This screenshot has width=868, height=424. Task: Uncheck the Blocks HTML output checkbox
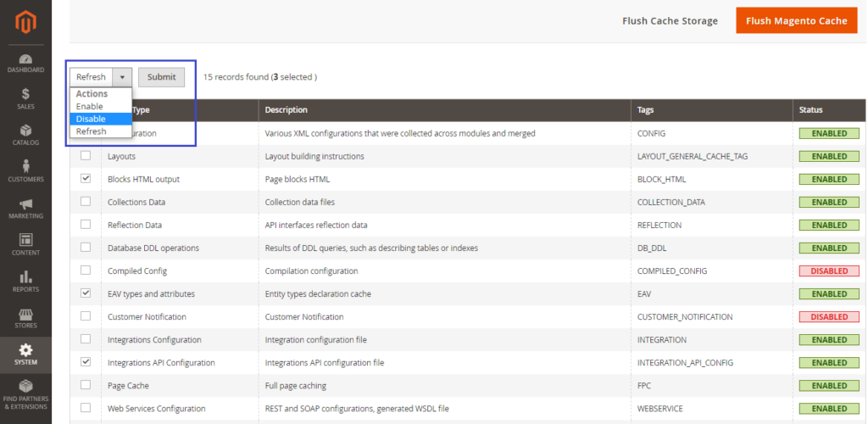click(86, 179)
